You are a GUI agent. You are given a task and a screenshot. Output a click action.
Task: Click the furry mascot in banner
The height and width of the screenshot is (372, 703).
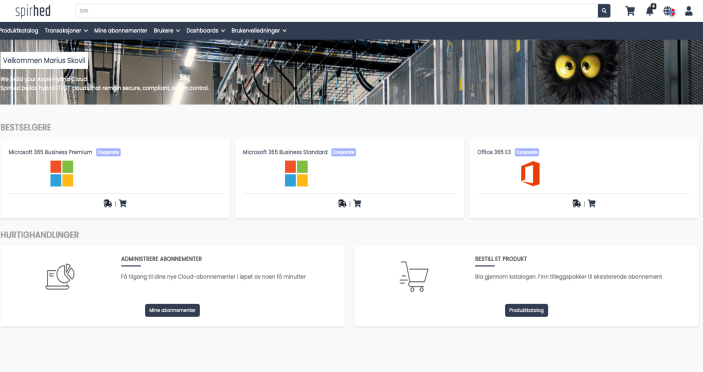pyautogui.click(x=578, y=72)
